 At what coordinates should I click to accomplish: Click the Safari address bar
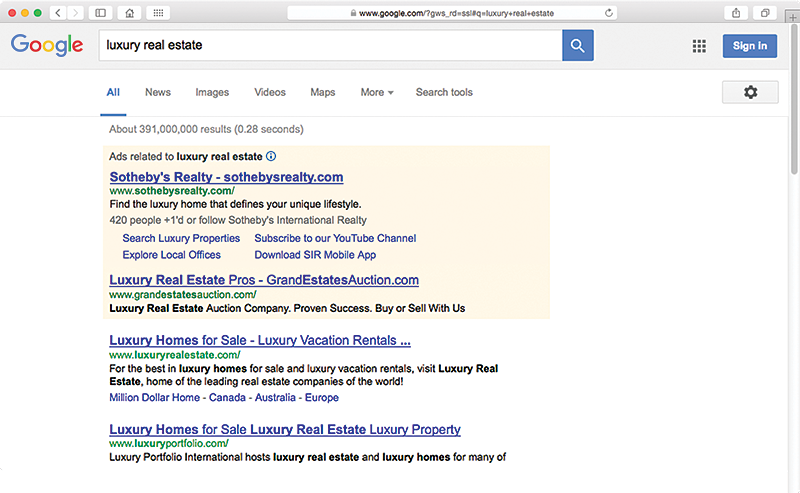coord(452,13)
